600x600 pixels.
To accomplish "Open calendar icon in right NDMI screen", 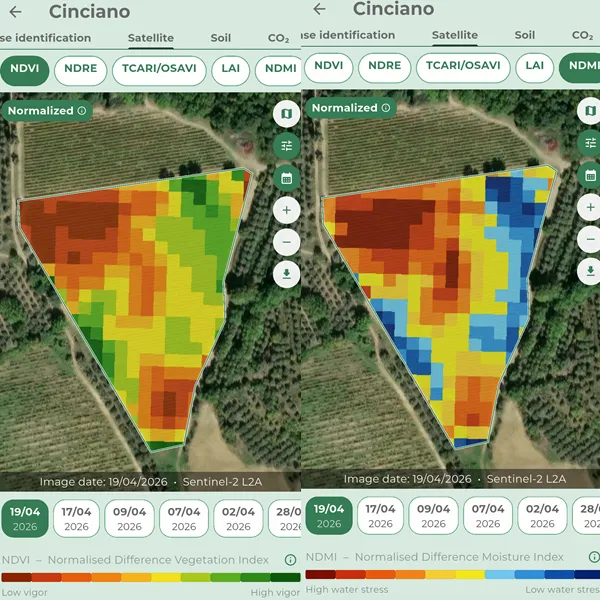I will 589,175.
